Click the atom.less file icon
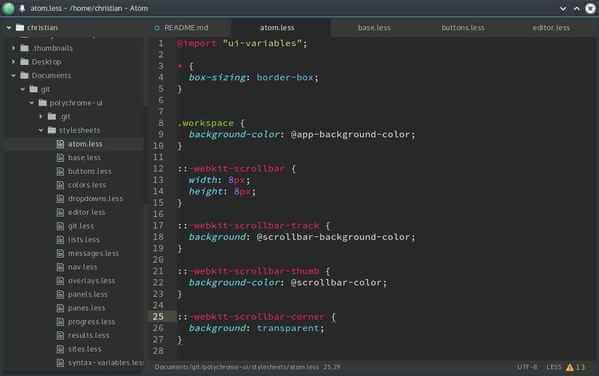 60,144
